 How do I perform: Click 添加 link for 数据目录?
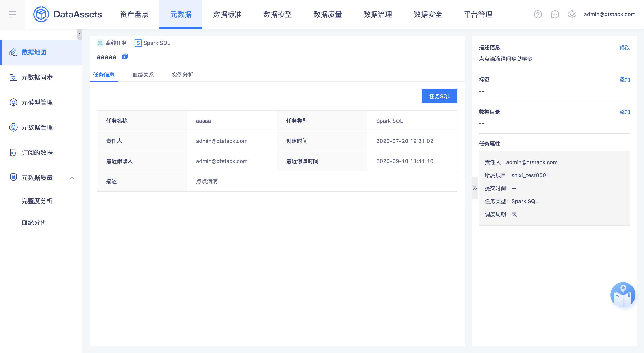click(625, 112)
